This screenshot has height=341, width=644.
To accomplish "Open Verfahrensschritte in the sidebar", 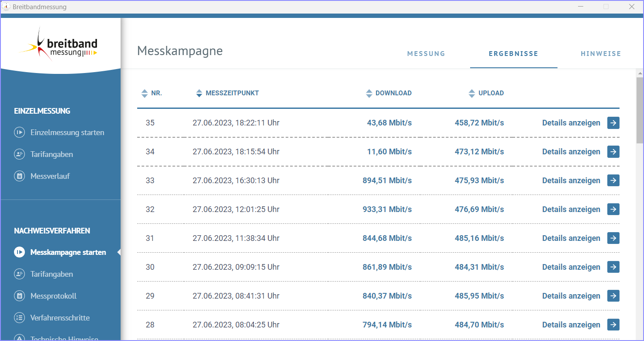I will pos(60,318).
